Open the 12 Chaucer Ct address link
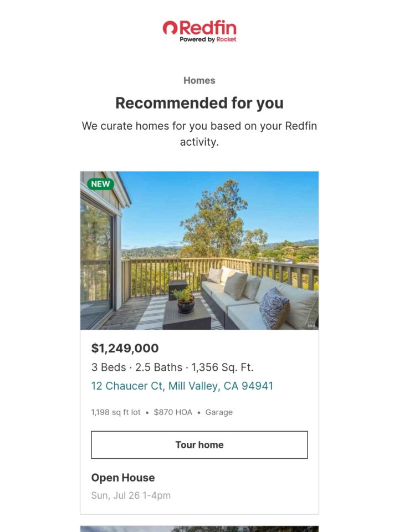This screenshot has width=399, height=532. click(x=182, y=386)
